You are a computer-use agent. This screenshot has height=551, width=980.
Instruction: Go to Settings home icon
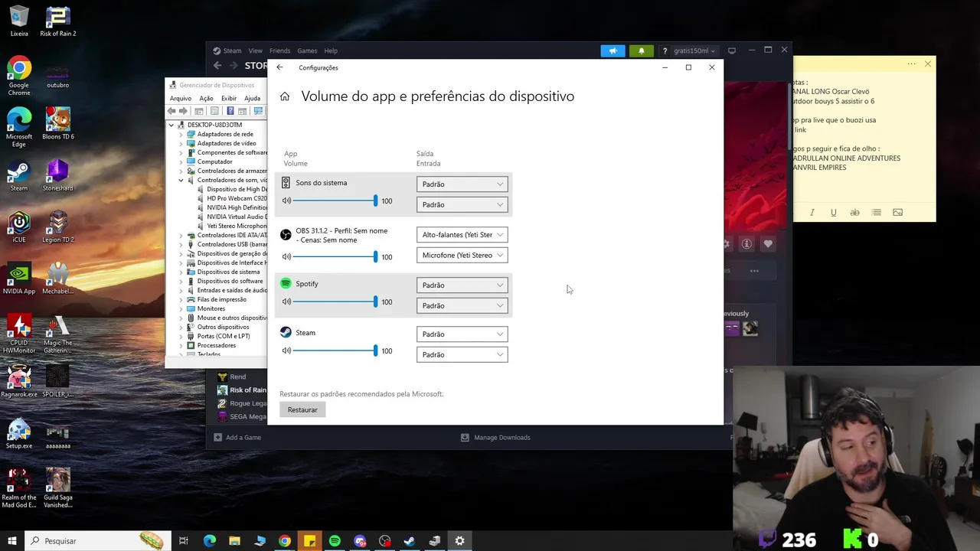tap(285, 96)
